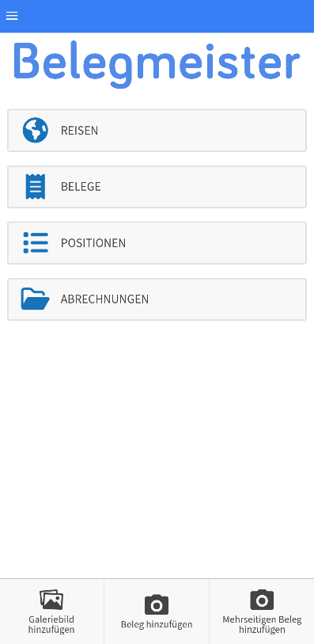This screenshot has height=644, width=314.
Task: Select the Galeriebild hinzufügen text label
Action: pos(51,624)
